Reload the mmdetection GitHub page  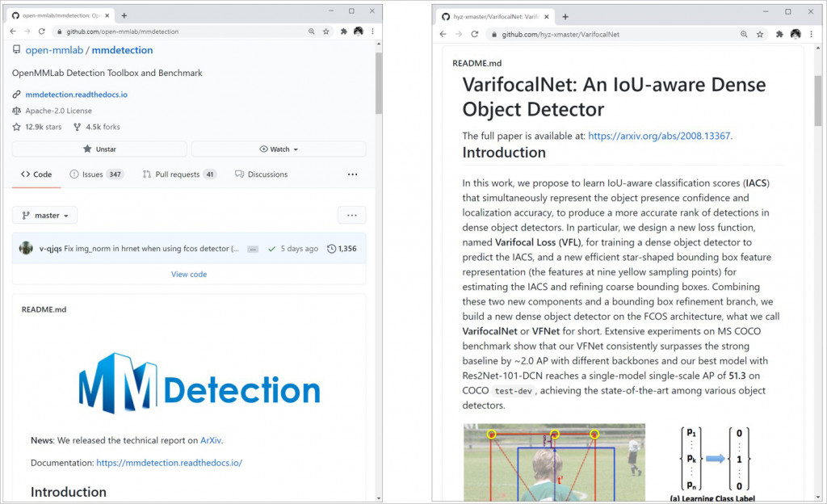click(42, 31)
